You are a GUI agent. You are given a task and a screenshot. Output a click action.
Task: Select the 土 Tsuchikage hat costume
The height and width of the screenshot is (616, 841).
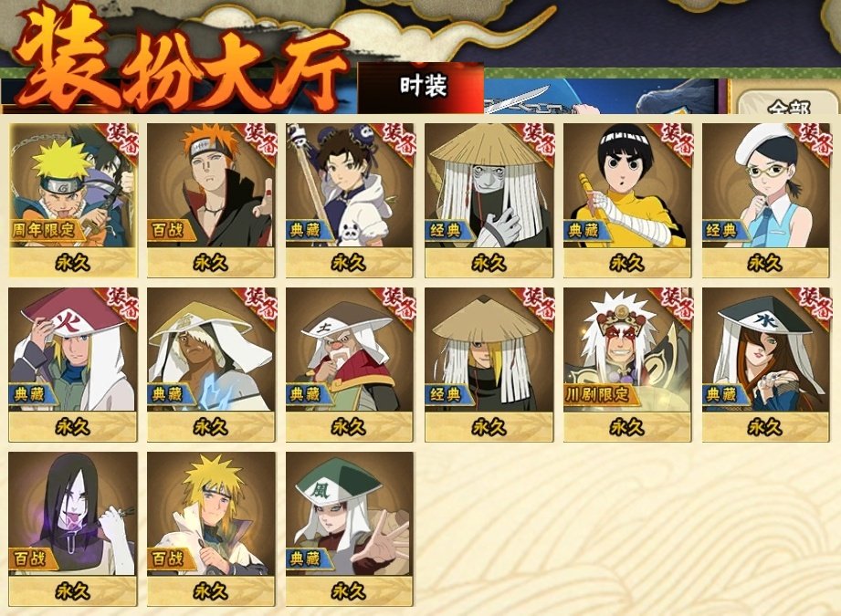tap(350, 364)
